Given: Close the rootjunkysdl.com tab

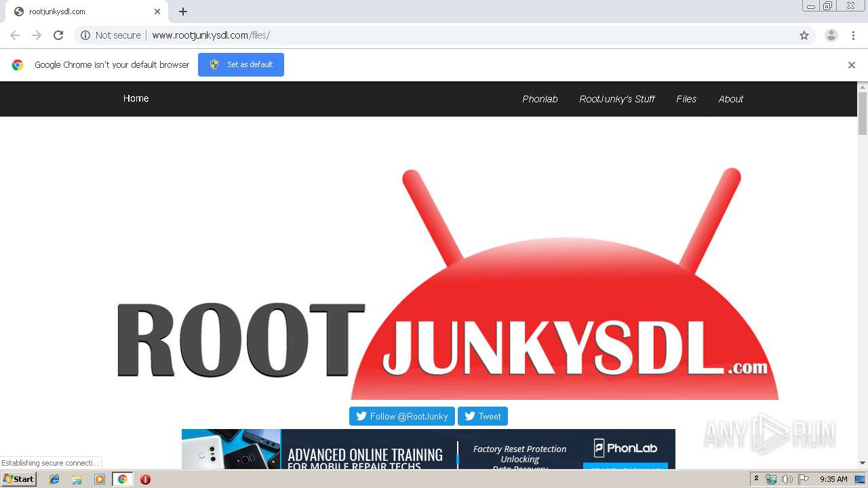Looking at the screenshot, I should click(157, 12).
